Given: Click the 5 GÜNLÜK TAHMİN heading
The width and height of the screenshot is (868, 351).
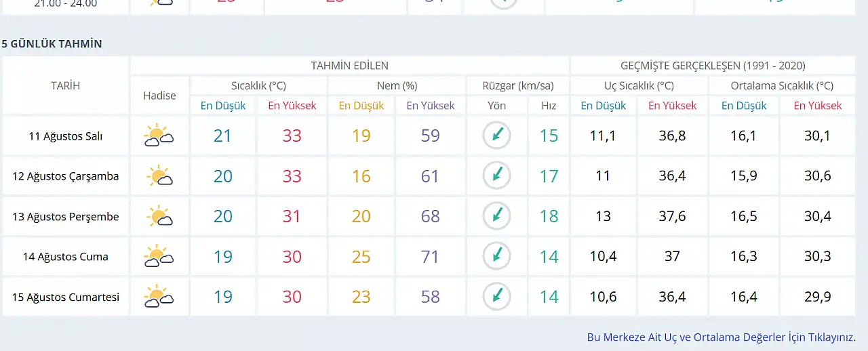Looking at the screenshot, I should 52,44.
